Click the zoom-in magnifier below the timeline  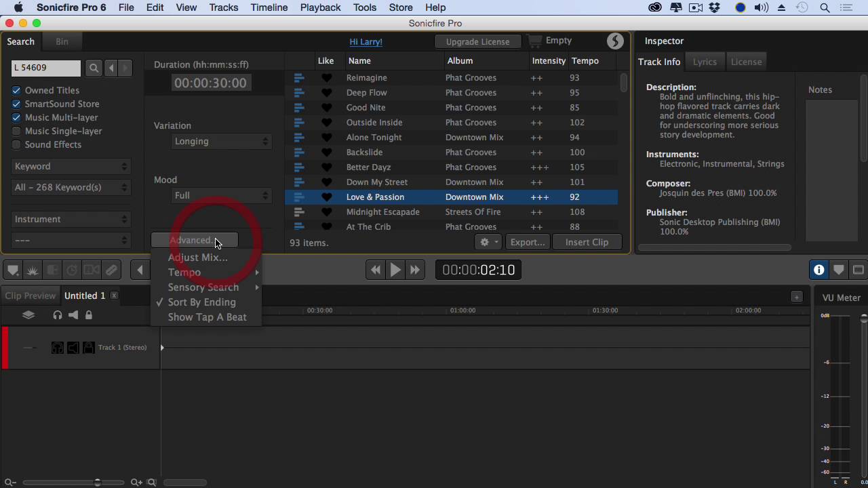point(136,483)
